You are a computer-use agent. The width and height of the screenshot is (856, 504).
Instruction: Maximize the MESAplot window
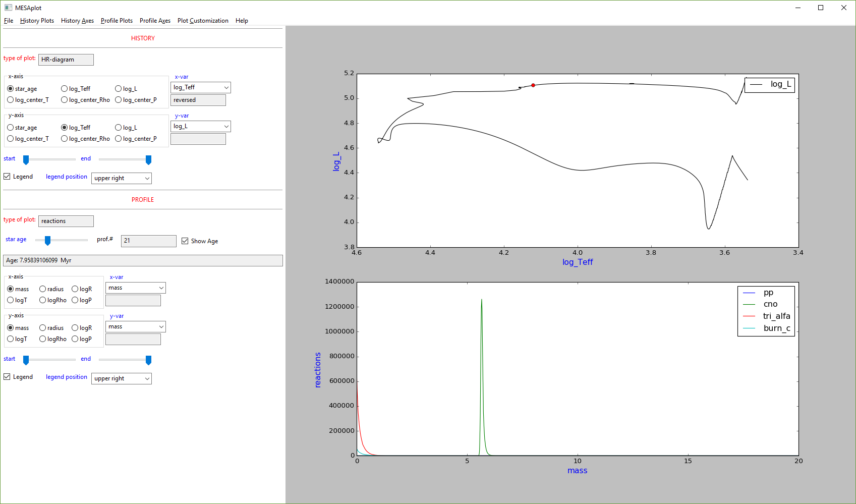(821, 8)
